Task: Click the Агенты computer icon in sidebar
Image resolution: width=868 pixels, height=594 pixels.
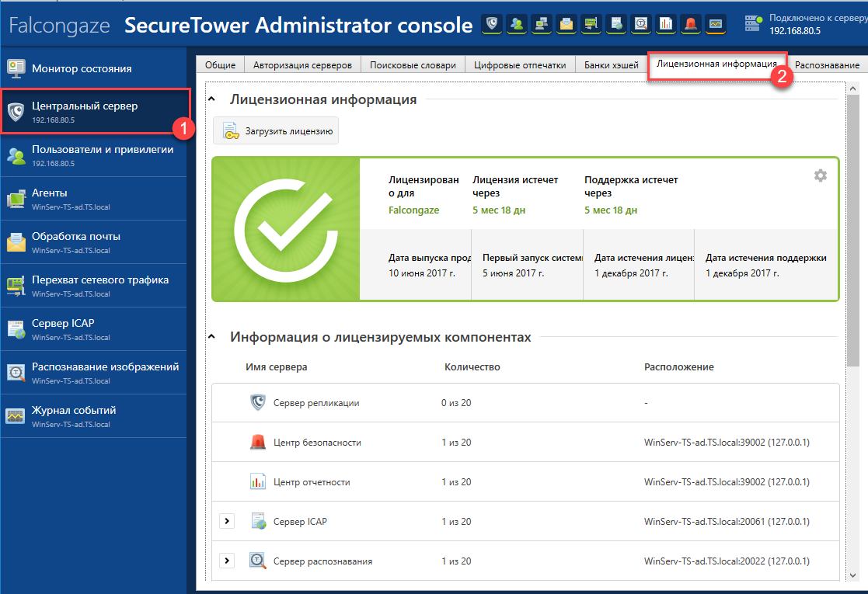Action: pos(16,199)
